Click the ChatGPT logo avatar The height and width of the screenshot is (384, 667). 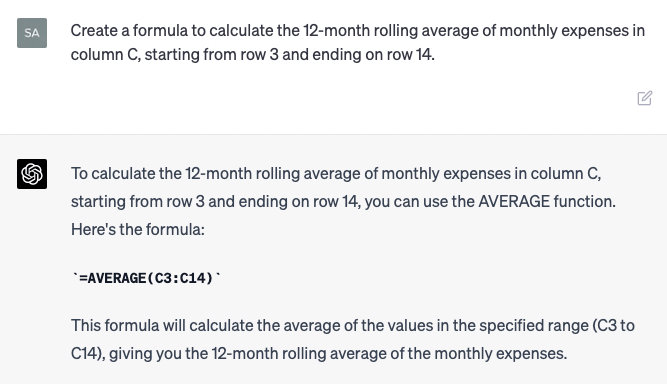click(32, 174)
